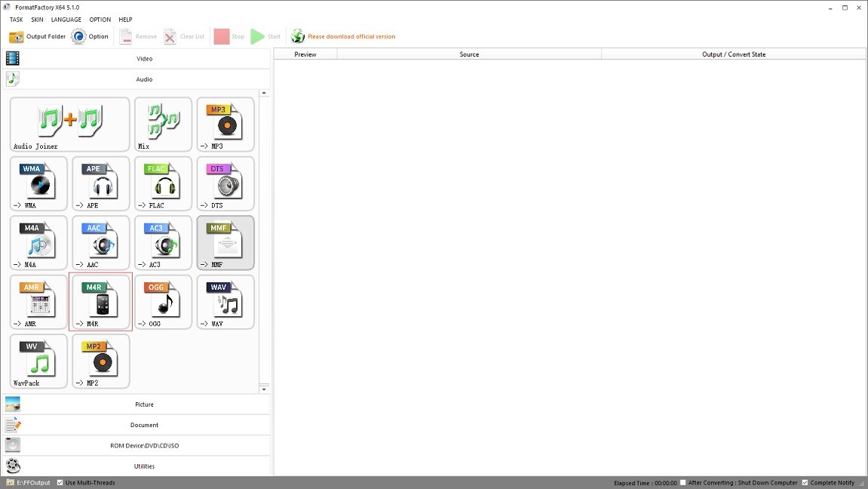Image resolution: width=868 pixels, height=489 pixels.
Task: Click the audio list scroll up arrow
Action: (x=264, y=93)
